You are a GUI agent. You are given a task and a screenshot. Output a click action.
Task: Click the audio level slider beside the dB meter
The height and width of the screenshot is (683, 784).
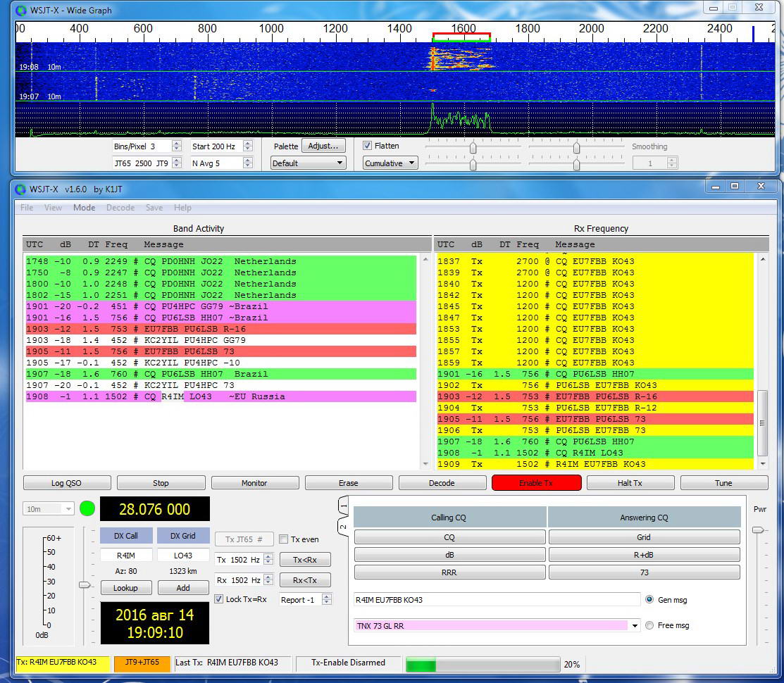85,584
